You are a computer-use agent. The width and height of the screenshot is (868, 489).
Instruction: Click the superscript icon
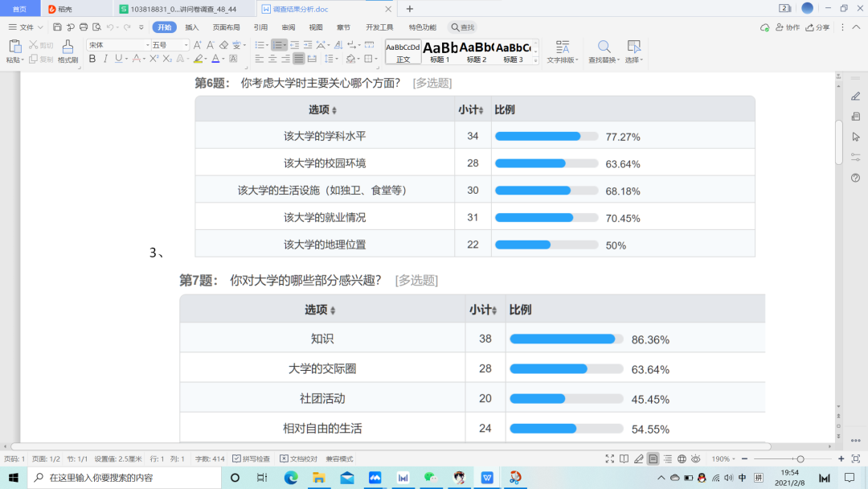[x=154, y=59]
